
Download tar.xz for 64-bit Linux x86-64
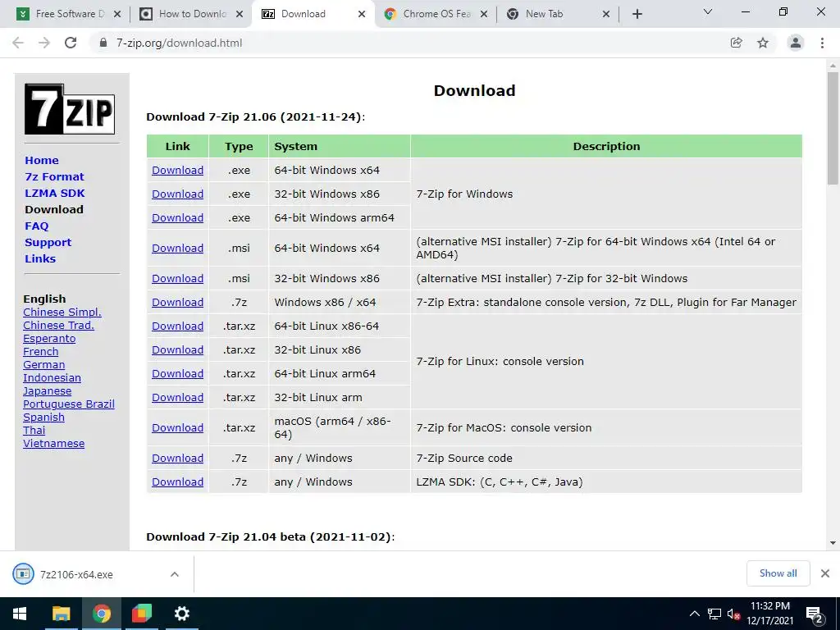(177, 326)
